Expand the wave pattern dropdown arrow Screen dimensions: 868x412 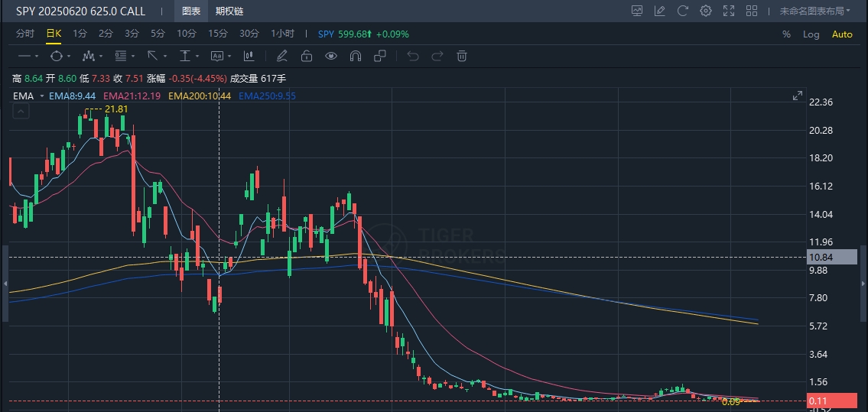[x=101, y=57]
